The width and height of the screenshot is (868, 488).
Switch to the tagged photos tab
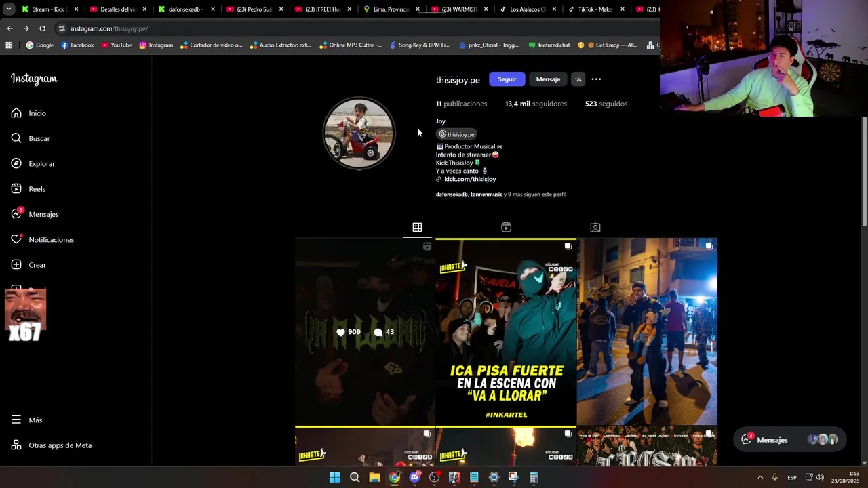(595, 228)
